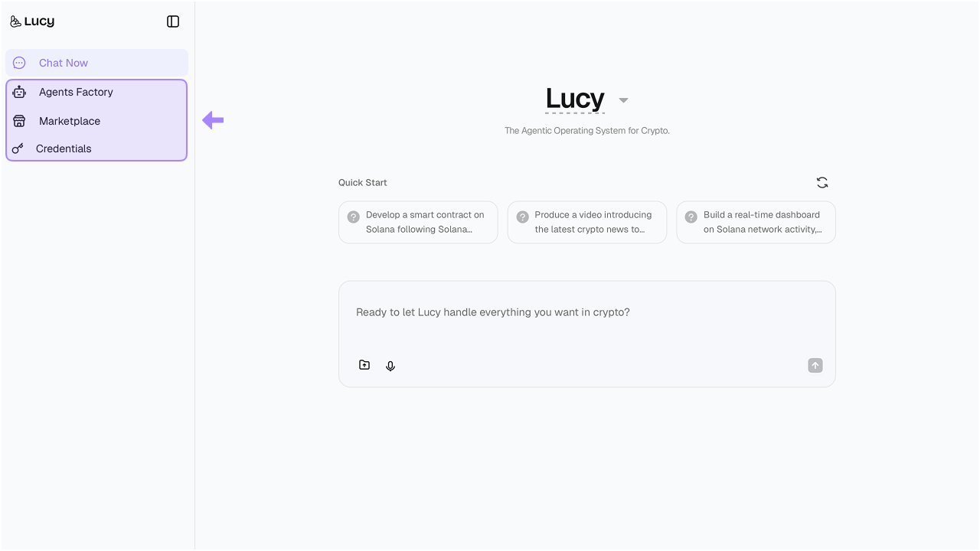Click the Agentic Operating System tagline
Image resolution: width=980 pixels, height=551 pixels.
tap(587, 131)
